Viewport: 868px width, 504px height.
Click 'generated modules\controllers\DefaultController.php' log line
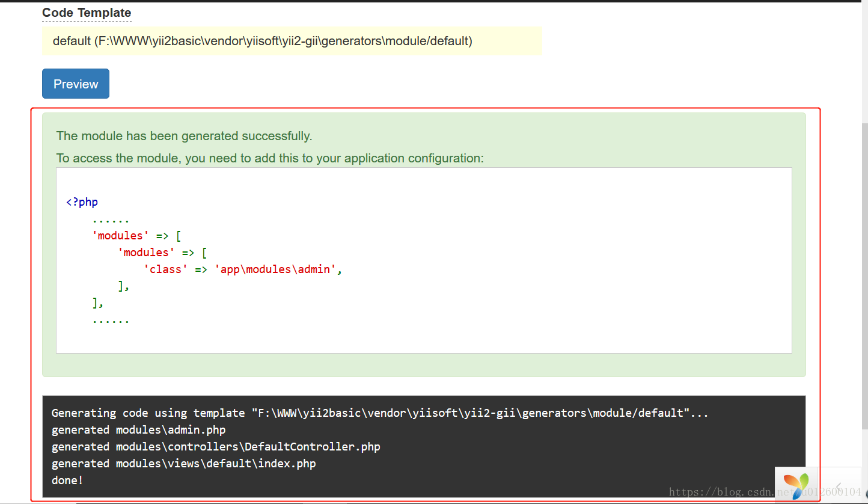[x=216, y=447]
